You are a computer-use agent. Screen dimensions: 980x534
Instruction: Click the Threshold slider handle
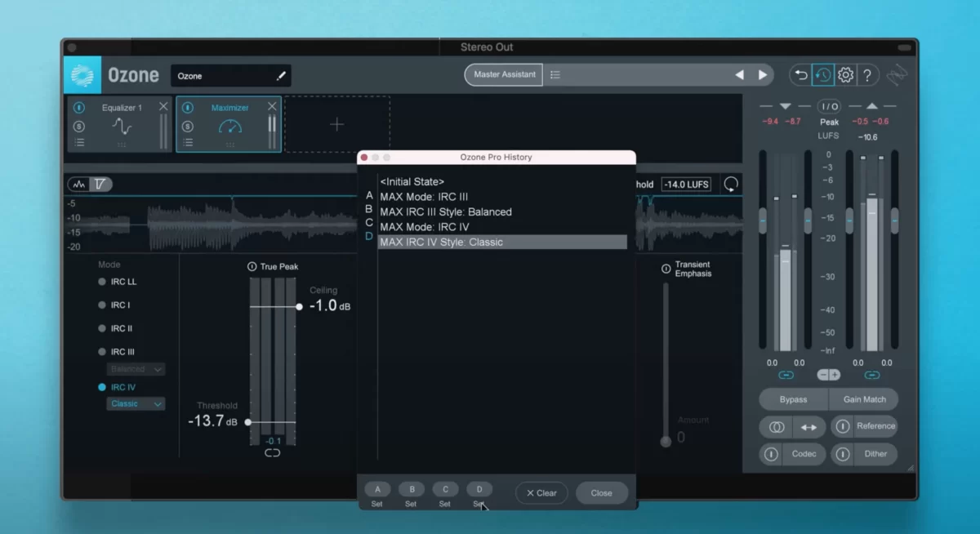coord(247,422)
